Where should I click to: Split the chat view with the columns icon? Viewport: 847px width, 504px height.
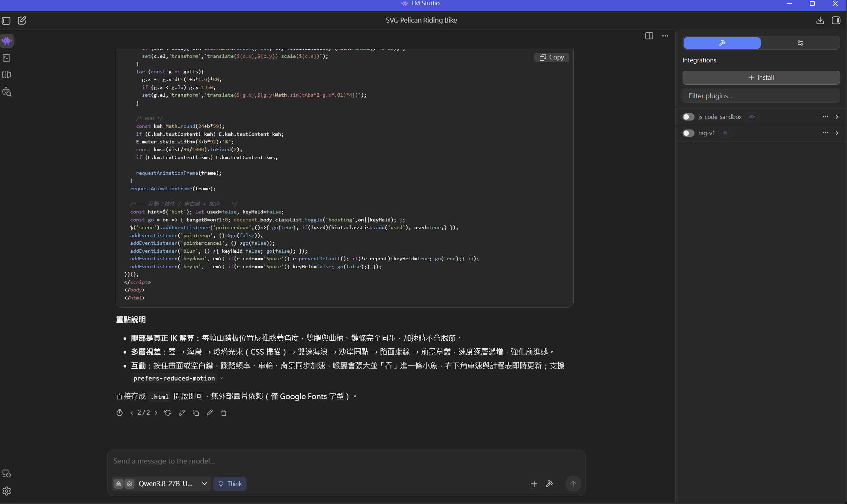pyautogui.click(x=649, y=36)
